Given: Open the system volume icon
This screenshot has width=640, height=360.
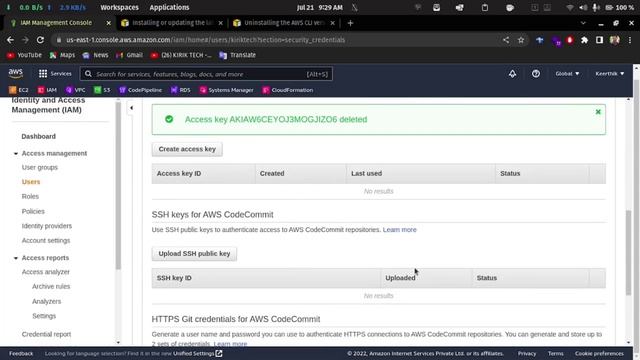Looking at the screenshot, I should (583, 7).
